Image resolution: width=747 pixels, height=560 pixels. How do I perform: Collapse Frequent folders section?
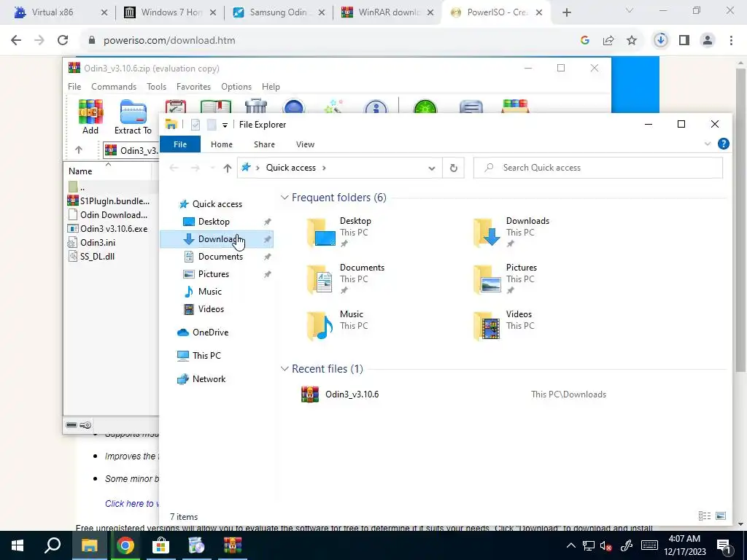coord(285,197)
